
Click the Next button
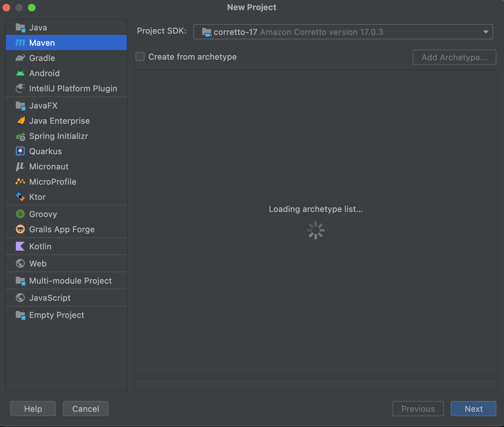[x=474, y=409]
